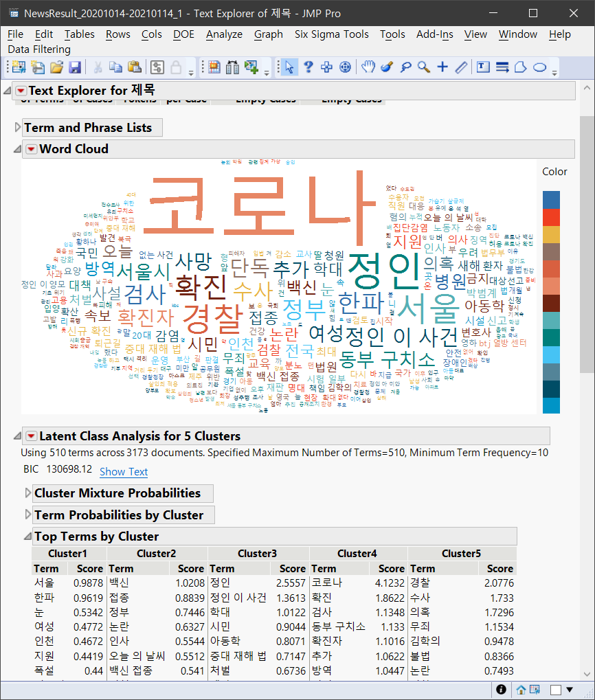The image size is (595, 700).
Task: Click the data table link icon in status bar
Action: 535,690
